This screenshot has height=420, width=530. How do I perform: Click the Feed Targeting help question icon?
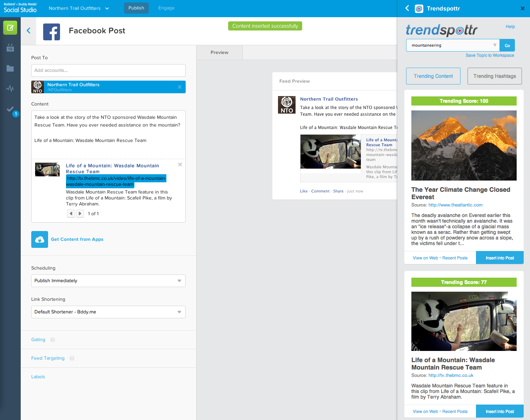click(72, 358)
